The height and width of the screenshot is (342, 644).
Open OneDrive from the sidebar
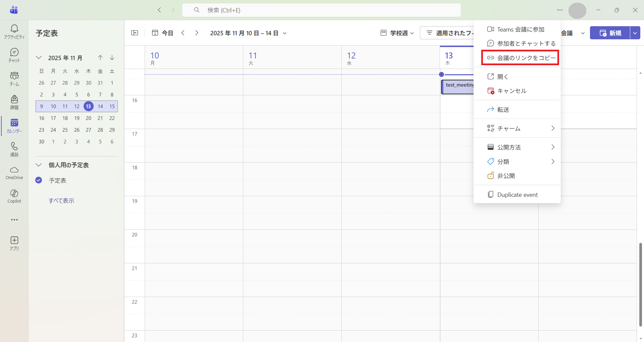click(14, 173)
